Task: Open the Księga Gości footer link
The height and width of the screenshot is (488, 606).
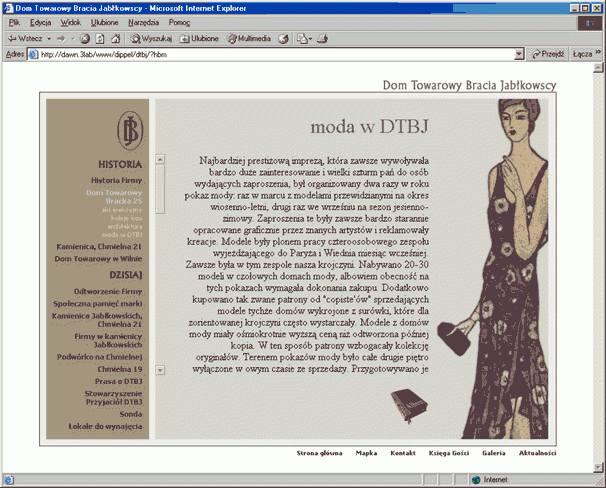Action: pyautogui.click(x=448, y=453)
